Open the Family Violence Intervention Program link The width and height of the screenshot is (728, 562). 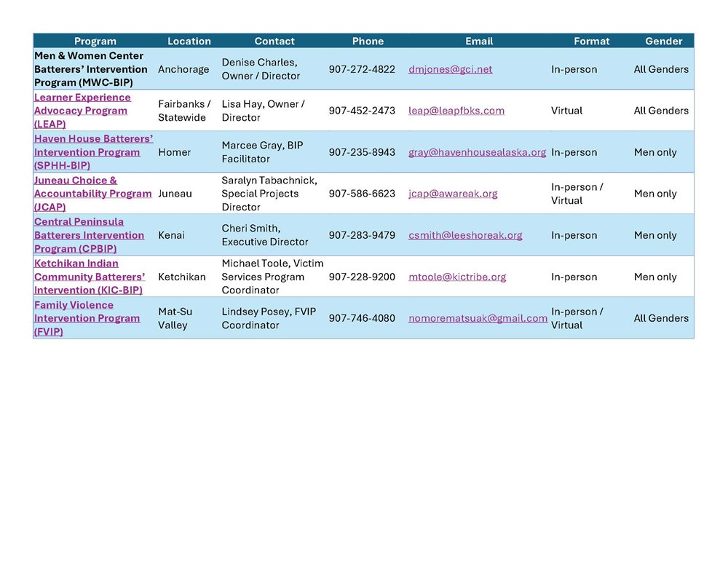[87, 318]
